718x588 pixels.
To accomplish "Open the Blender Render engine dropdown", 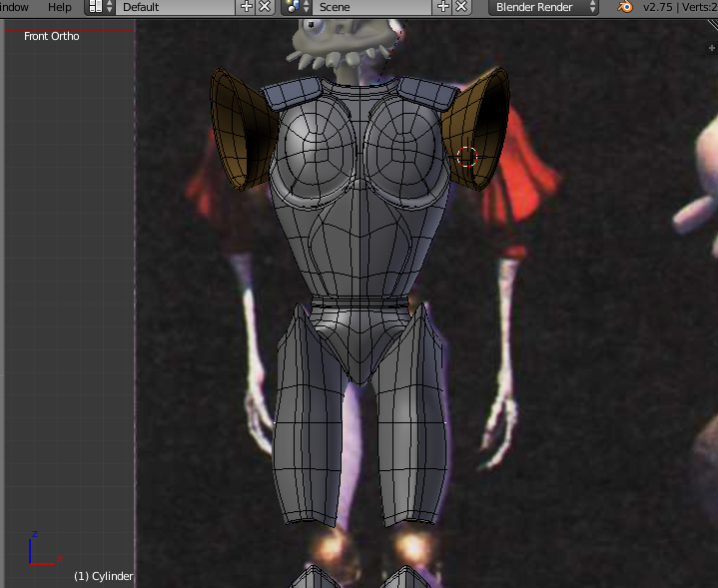I will [x=543, y=7].
